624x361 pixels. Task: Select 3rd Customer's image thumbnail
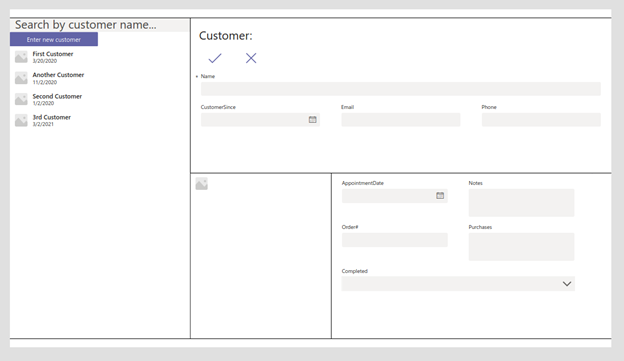tap(21, 120)
